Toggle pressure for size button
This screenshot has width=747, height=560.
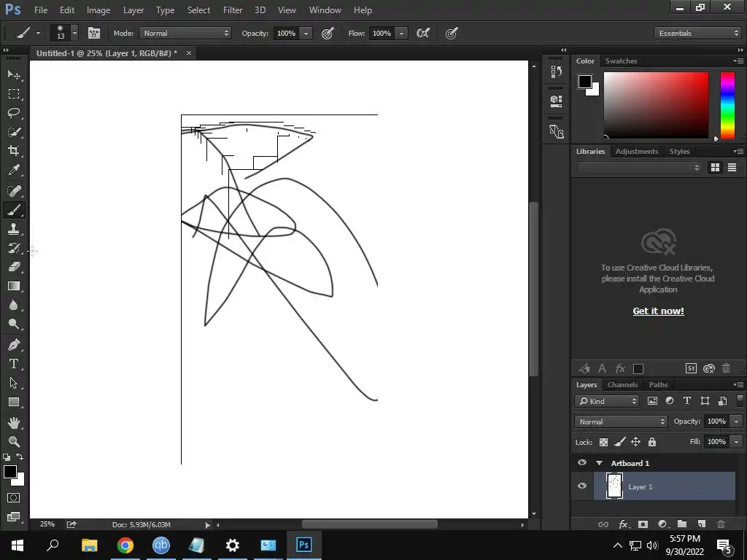452,33
